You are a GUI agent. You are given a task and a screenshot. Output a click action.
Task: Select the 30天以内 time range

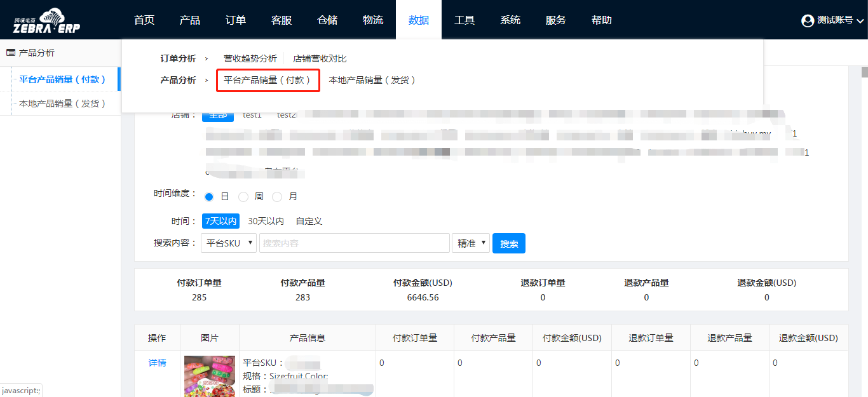tap(266, 221)
